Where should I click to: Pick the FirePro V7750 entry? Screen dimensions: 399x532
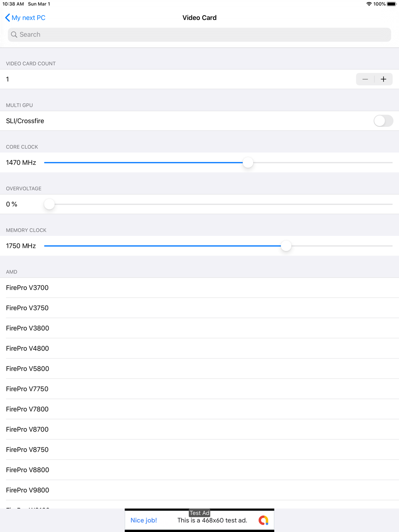point(199,389)
